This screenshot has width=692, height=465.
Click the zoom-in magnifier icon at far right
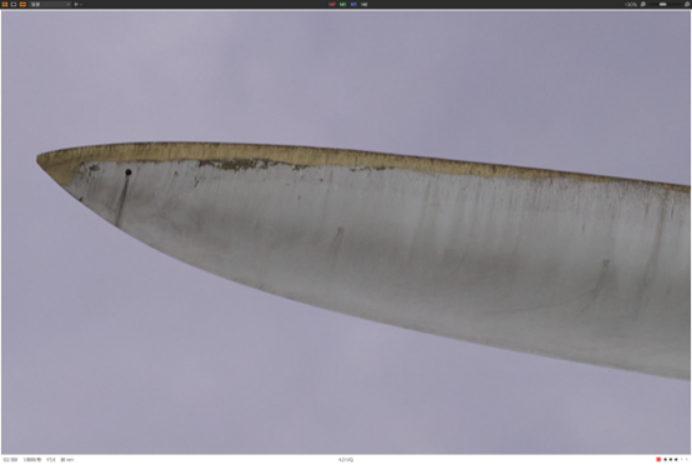(x=685, y=4)
